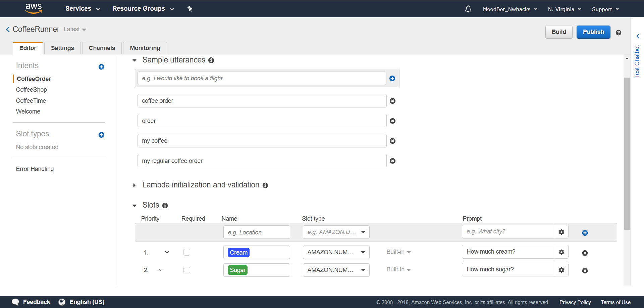Collapse the Slots section

point(135,206)
